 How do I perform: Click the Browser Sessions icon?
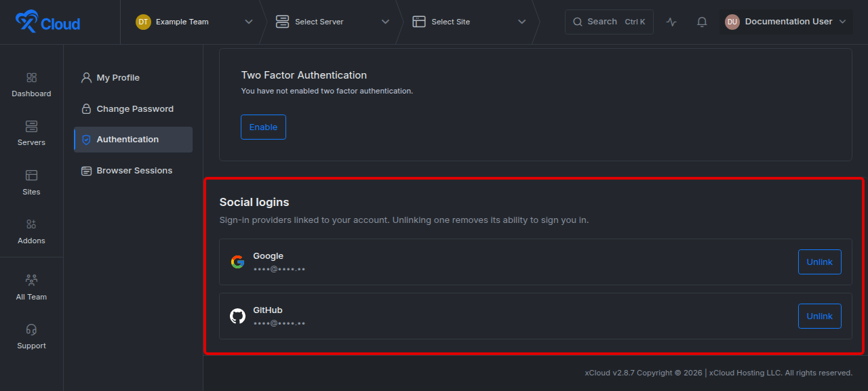[86, 171]
